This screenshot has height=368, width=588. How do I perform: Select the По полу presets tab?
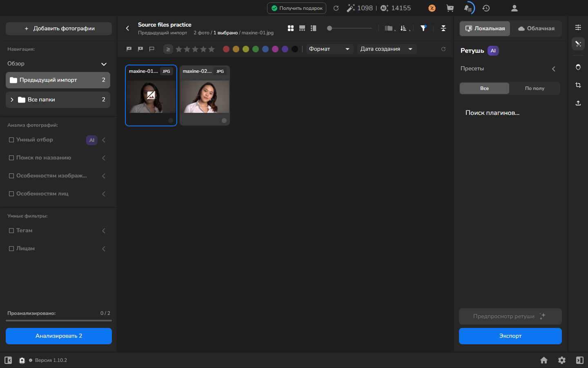click(535, 88)
